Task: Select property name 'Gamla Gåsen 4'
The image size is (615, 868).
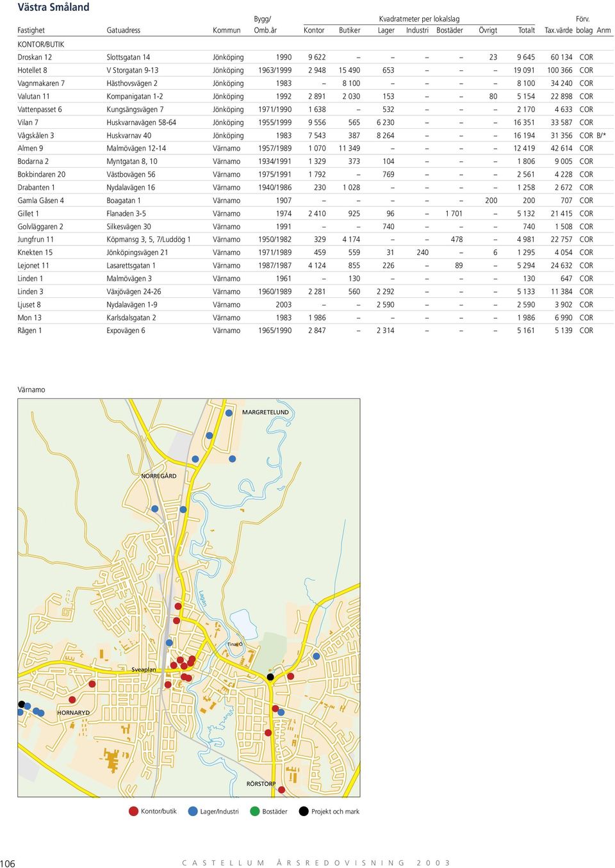Action: (x=41, y=201)
